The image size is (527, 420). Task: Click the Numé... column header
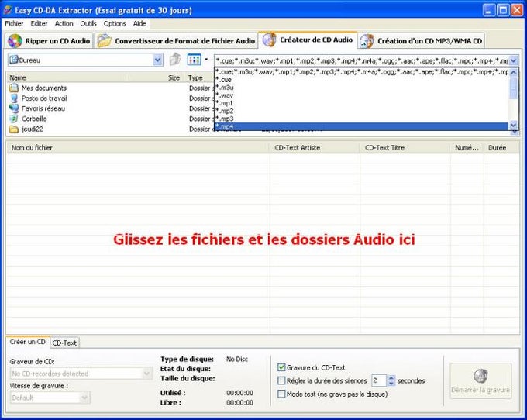(467, 147)
